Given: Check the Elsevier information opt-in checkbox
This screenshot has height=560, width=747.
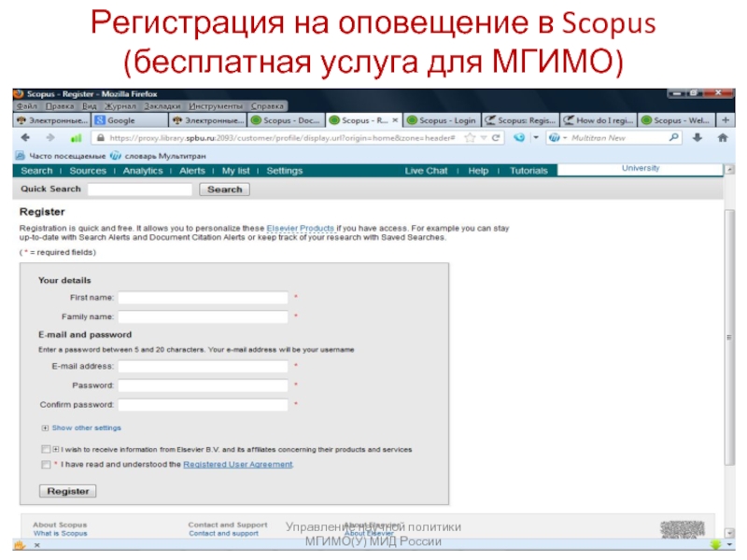Looking at the screenshot, I should tap(46, 449).
